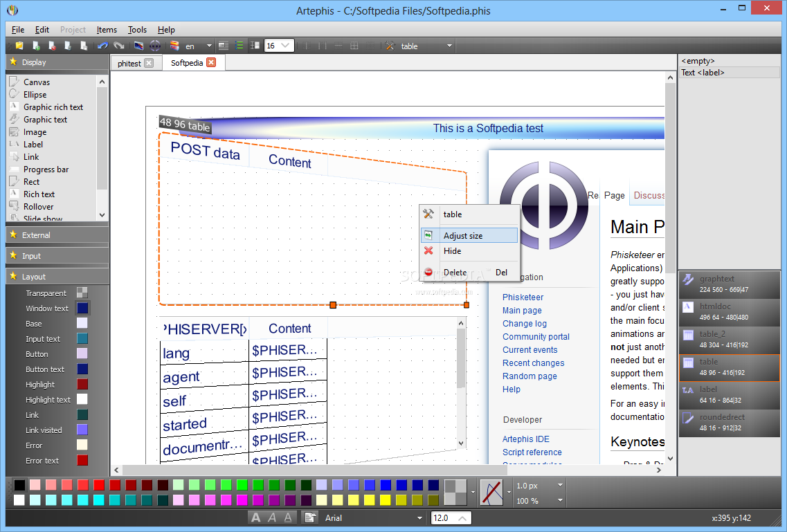Choose Hide in the context menu
787x532 pixels.
pyautogui.click(x=469, y=250)
